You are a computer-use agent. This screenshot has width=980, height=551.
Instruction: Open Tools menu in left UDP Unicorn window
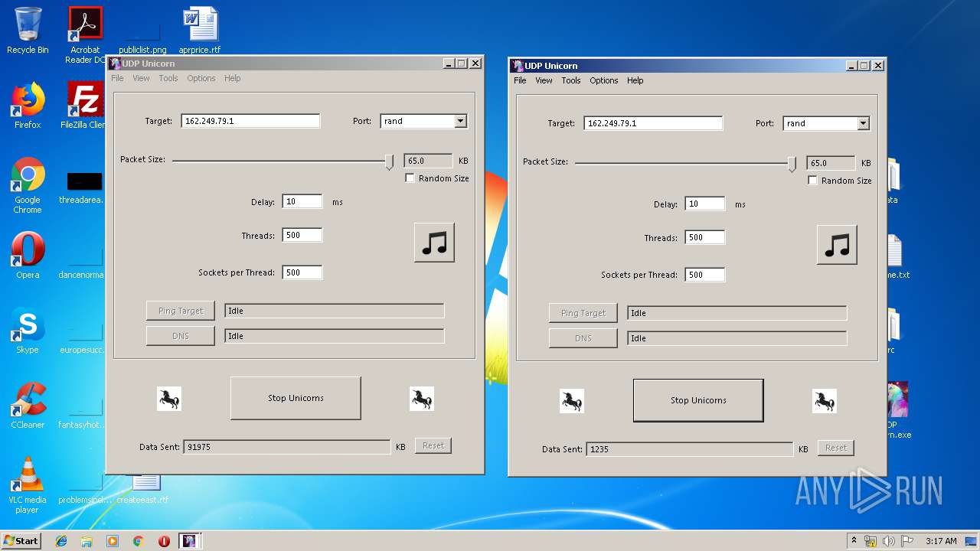[168, 78]
